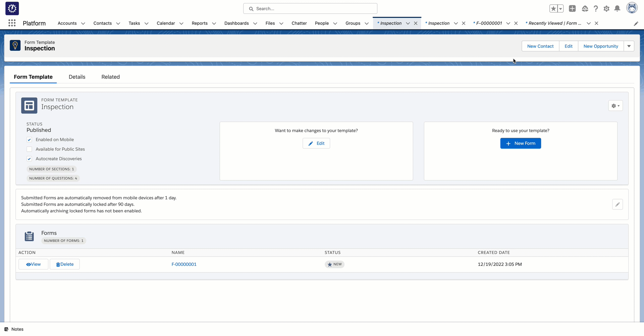Select the Form Template tab
This screenshot has height=336, width=644.
(x=33, y=77)
